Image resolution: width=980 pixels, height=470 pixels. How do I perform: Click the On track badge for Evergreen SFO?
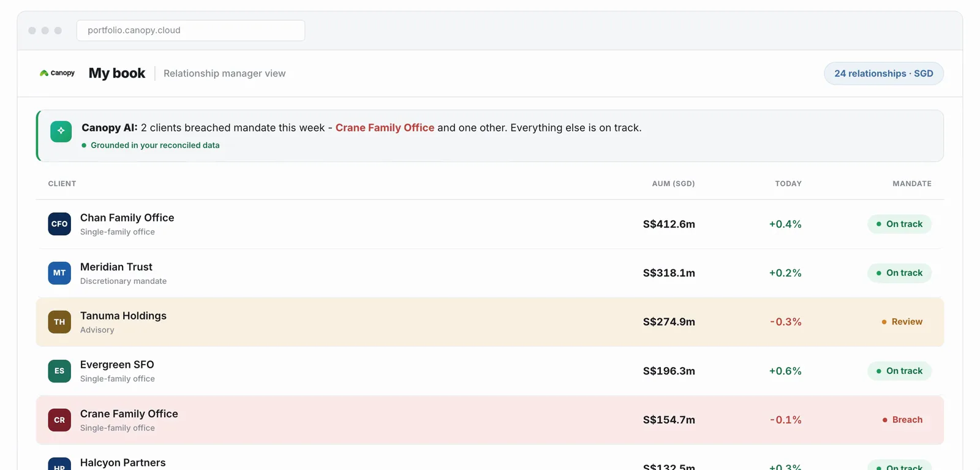click(x=899, y=371)
